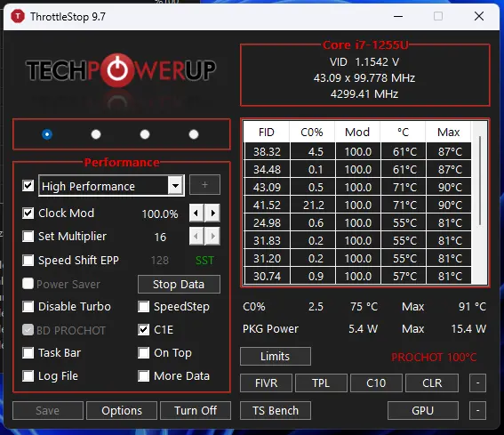Screen dimensions: 504x435
Task: Open the TPL turbo power limits window
Action: (321, 383)
